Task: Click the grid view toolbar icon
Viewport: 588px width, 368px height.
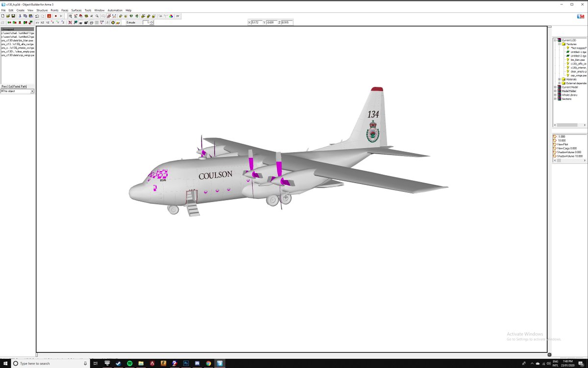Action: (97, 23)
